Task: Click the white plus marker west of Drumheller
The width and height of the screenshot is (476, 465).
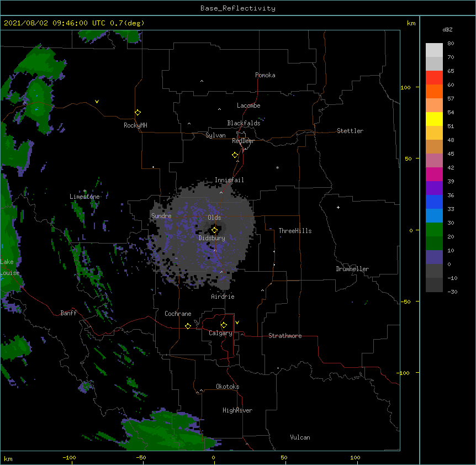Action: pos(338,207)
